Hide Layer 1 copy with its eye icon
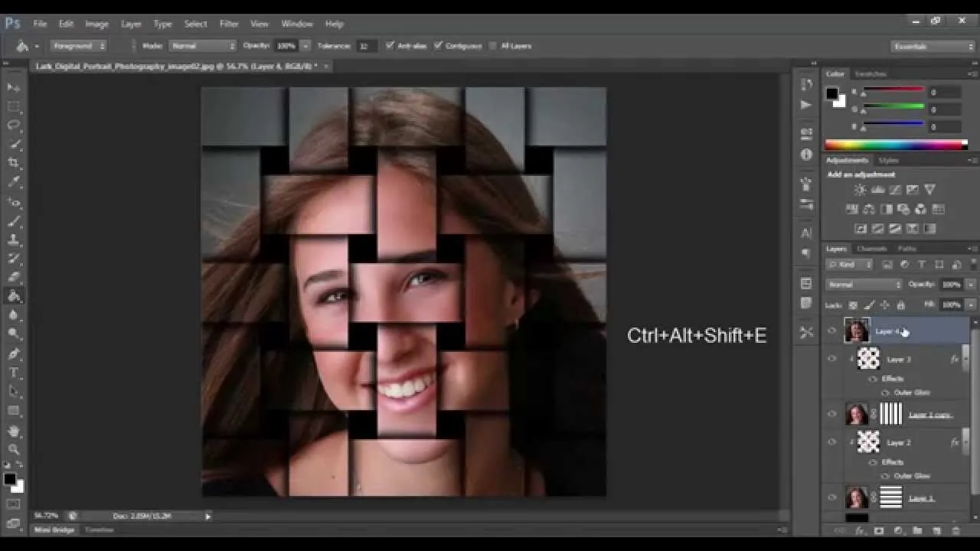 (832, 414)
